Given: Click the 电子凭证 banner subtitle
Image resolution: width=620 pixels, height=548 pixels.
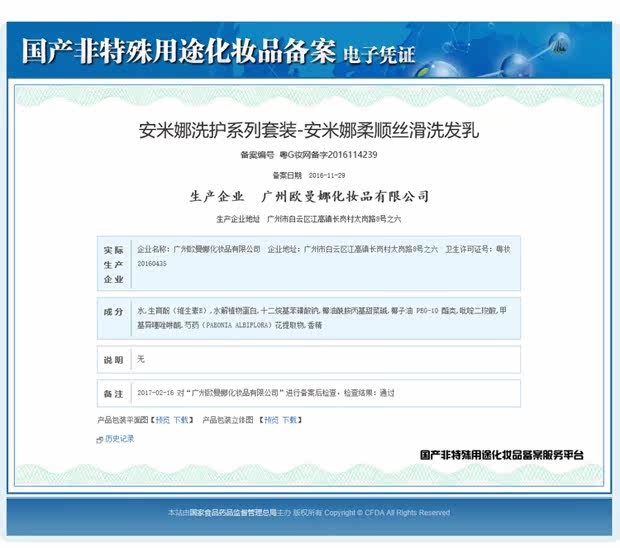Looking at the screenshot, I should [379, 55].
